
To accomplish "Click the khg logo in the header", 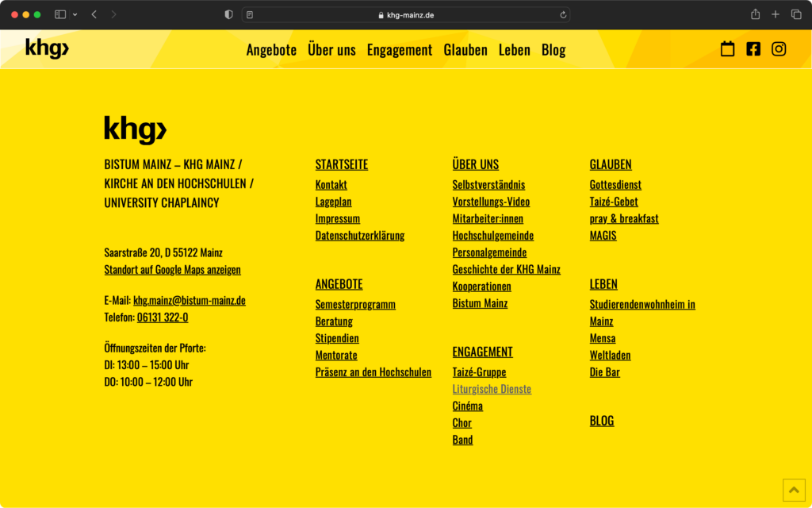I will (47, 48).
